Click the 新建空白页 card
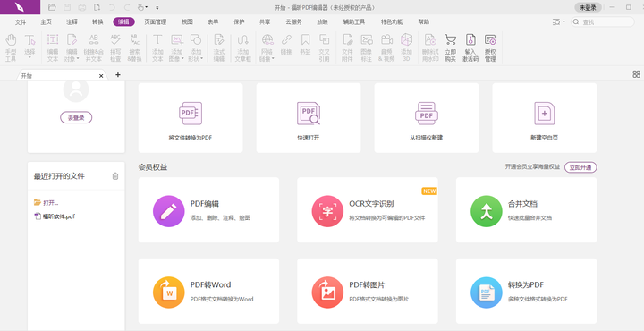 544,118
